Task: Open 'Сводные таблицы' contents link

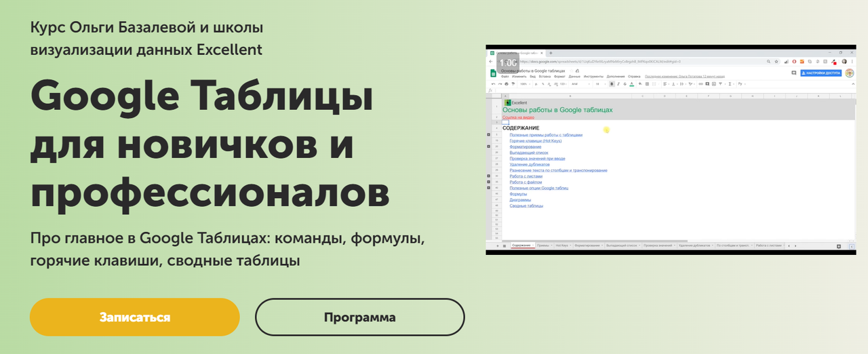Action: pyautogui.click(x=527, y=205)
